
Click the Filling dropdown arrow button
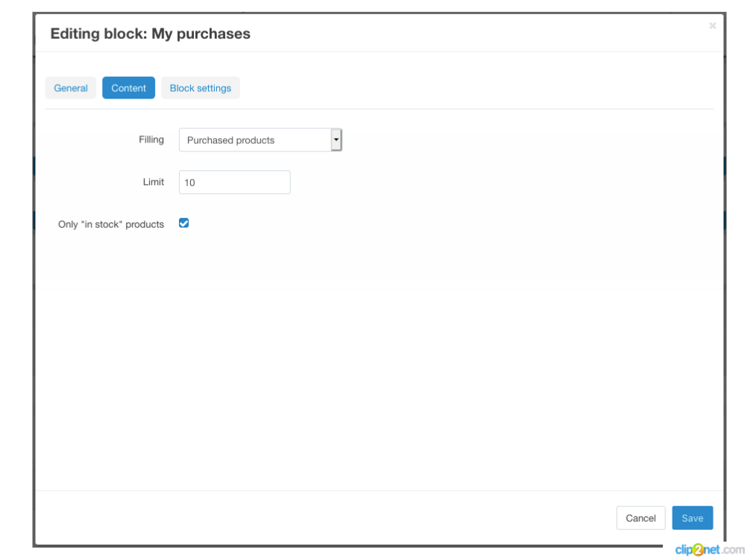[336, 139]
